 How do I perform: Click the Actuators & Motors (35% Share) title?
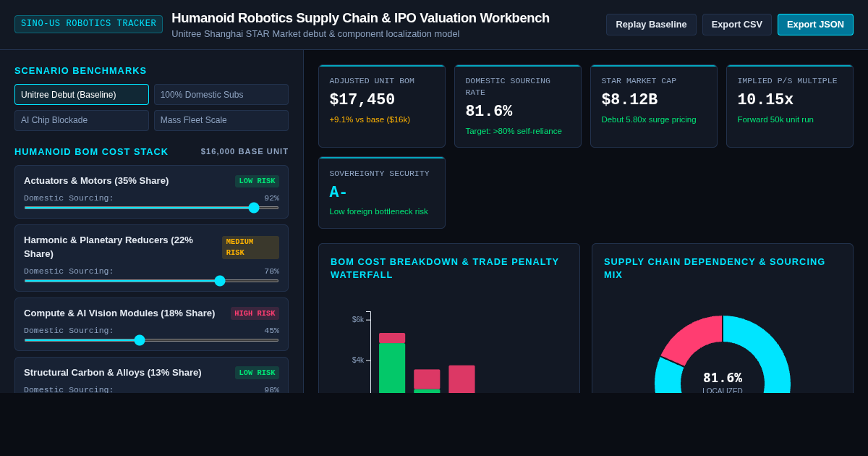tap(96, 181)
